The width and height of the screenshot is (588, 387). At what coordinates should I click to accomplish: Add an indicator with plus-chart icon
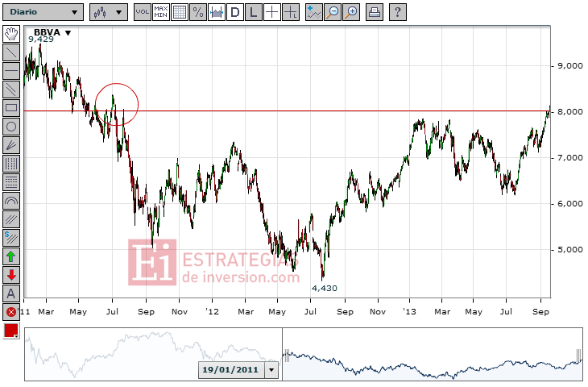(x=314, y=12)
